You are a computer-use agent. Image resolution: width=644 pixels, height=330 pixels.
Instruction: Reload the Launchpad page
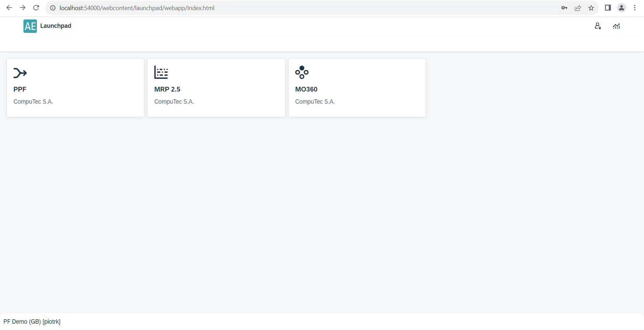click(x=36, y=8)
